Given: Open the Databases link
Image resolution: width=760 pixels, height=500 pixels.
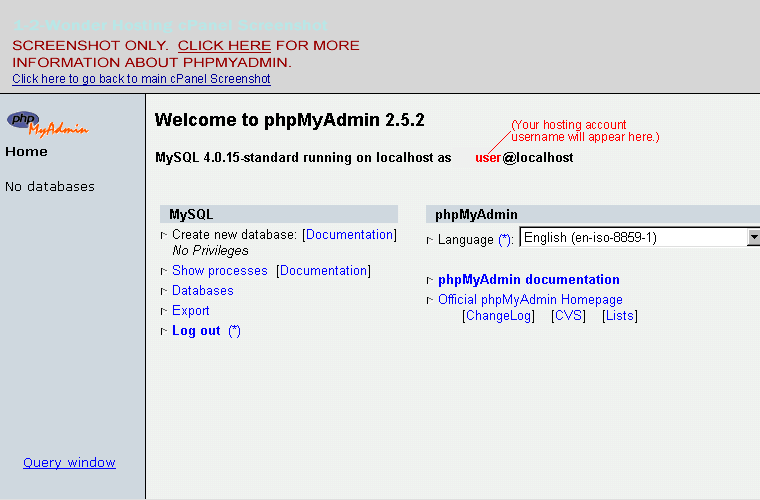Looking at the screenshot, I should [203, 290].
